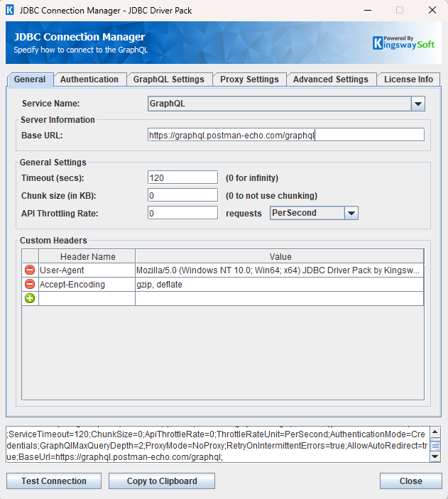Click the Close button
Image resolution: width=448 pixels, height=499 pixels.
[x=411, y=481]
